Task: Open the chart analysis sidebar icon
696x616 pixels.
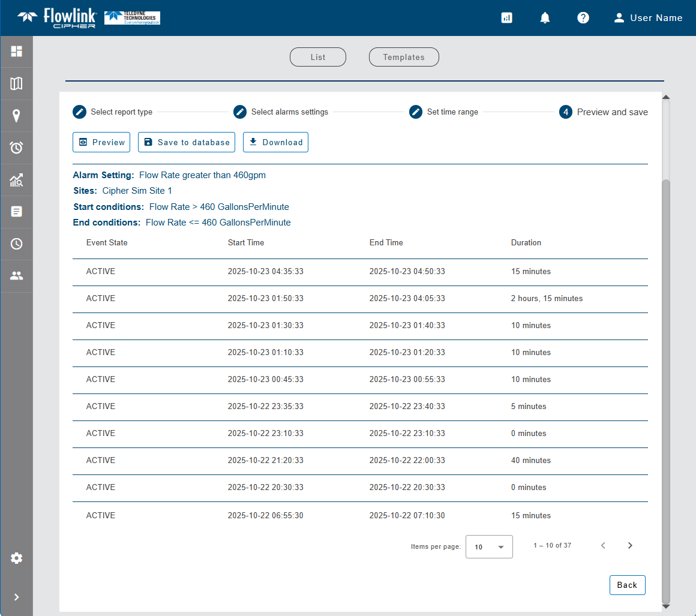Action: [16, 180]
